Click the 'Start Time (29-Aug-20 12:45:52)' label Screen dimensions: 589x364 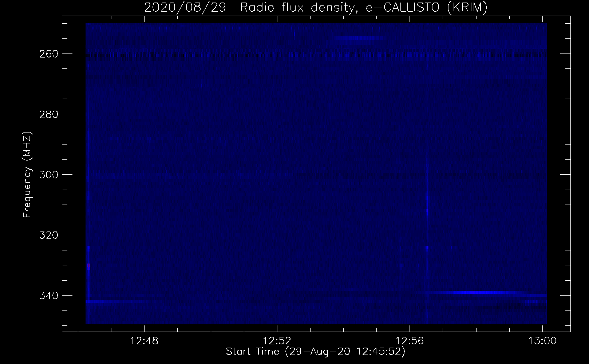click(316, 352)
